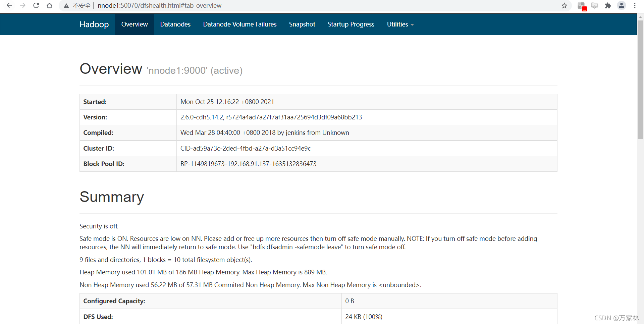The width and height of the screenshot is (644, 324).
Task: Switch to the Snapshot tab
Action: coord(302,24)
